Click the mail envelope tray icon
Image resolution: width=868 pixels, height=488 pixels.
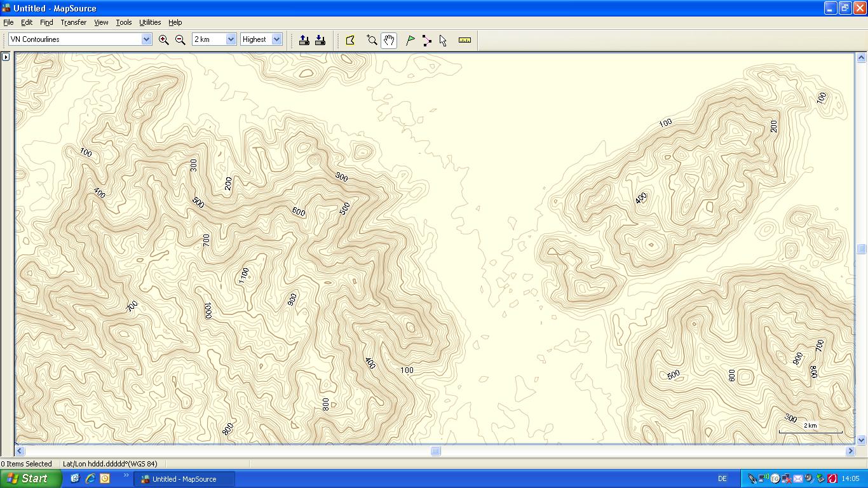(x=797, y=479)
